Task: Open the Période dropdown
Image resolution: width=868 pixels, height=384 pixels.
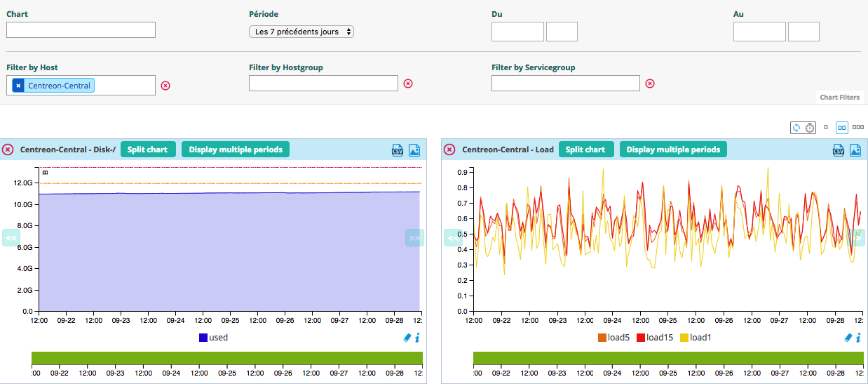Action: [301, 32]
